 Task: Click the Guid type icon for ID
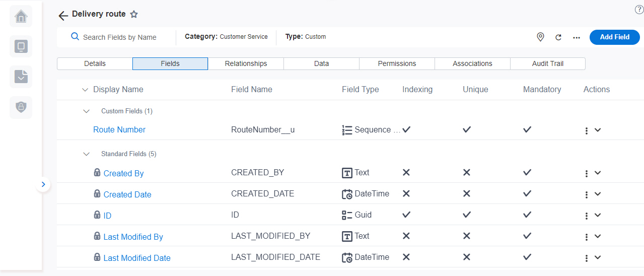coord(347,216)
